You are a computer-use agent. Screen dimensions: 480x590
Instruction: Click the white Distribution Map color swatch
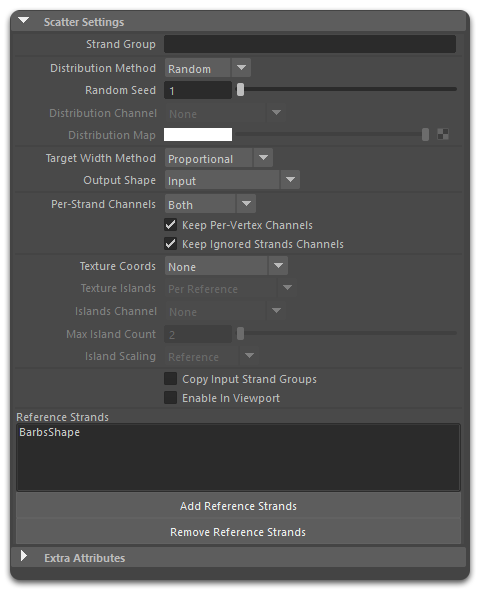(198, 135)
